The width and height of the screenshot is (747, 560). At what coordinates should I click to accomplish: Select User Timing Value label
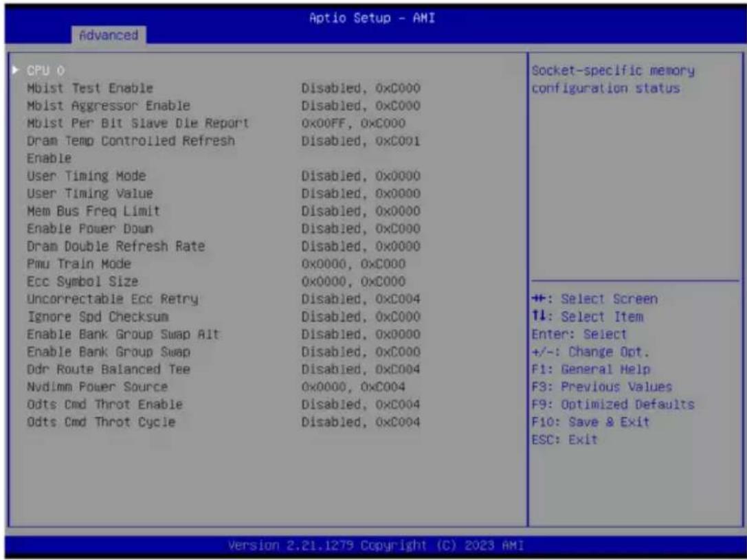click(x=90, y=194)
